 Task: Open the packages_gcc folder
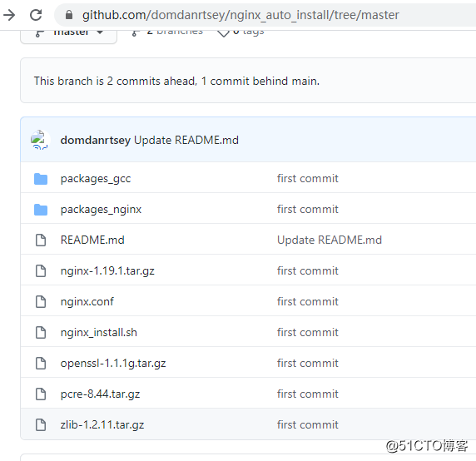96,179
